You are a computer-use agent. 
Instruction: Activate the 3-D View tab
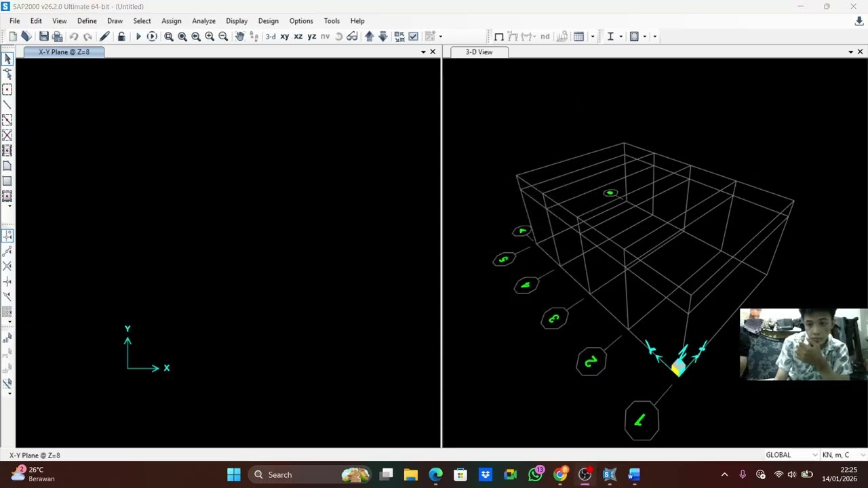click(479, 52)
